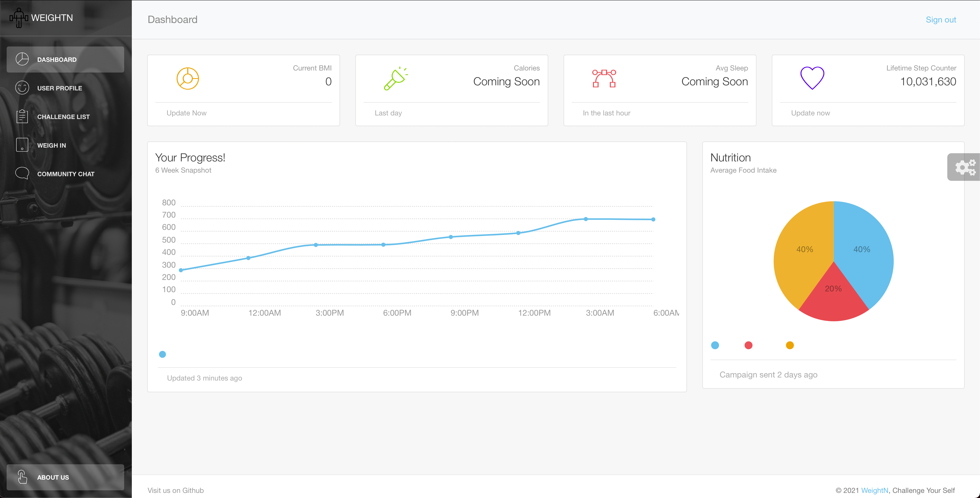Open the Visit us on Github link
The image size is (980, 498).
[x=175, y=490]
